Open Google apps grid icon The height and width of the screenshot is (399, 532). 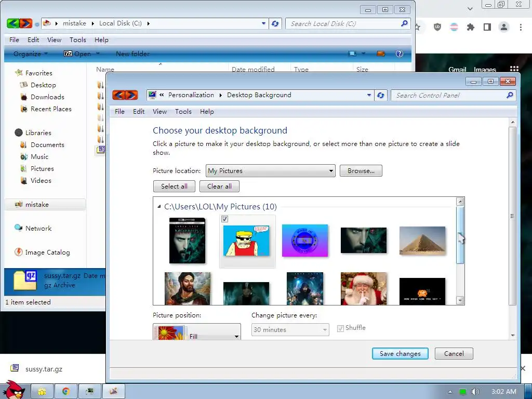pyautogui.click(x=514, y=69)
